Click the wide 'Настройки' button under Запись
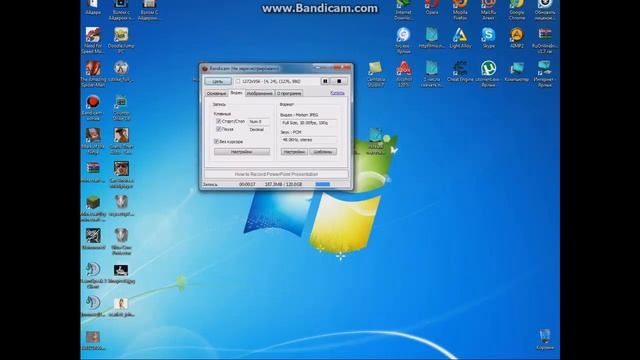The image size is (640, 360). (242, 152)
